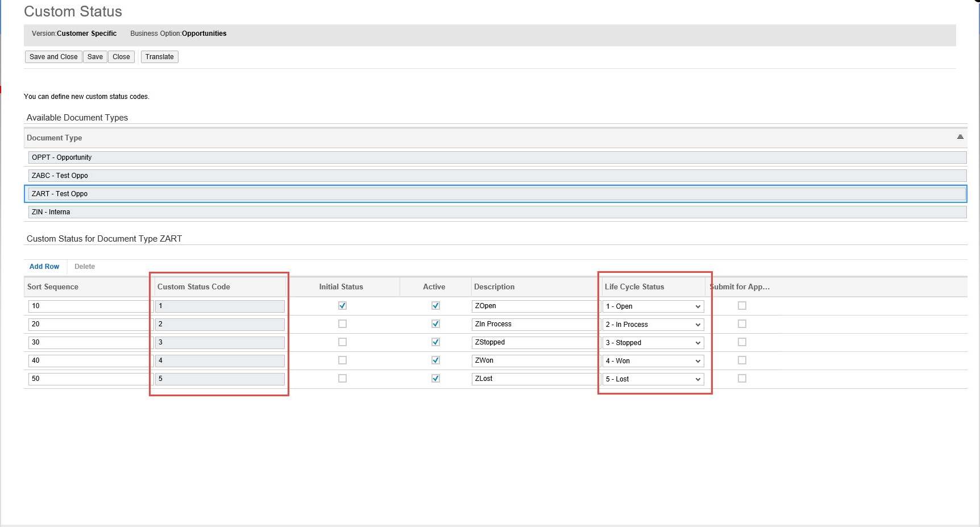This screenshot has height=527, width=980.
Task: Open the 3 - Stopped life cycle dropdown
Action: pos(653,343)
